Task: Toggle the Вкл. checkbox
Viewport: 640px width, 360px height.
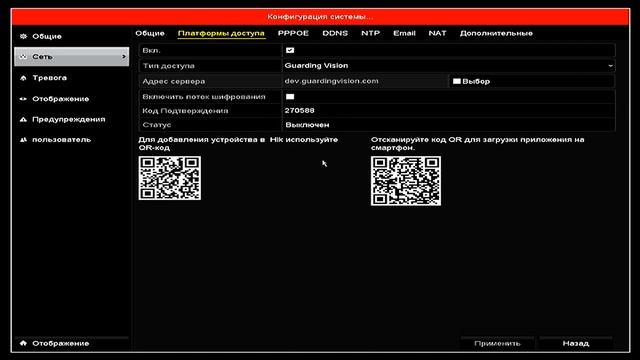Action: [x=290, y=50]
